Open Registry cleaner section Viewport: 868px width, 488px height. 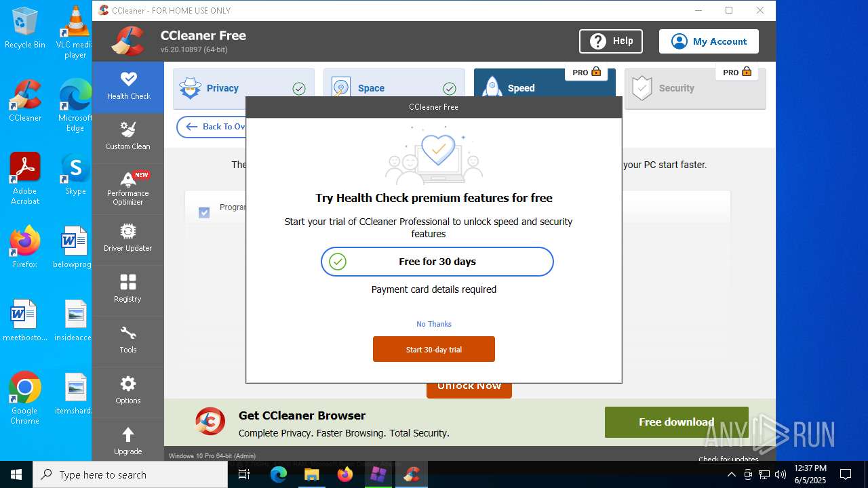point(128,289)
